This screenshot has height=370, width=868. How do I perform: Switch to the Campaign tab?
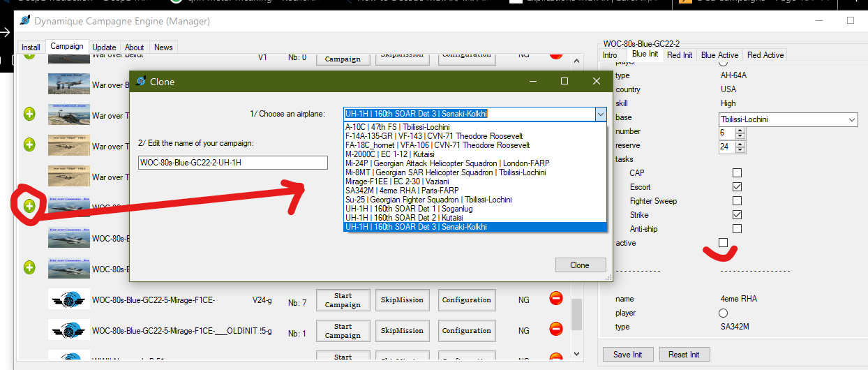(x=67, y=46)
